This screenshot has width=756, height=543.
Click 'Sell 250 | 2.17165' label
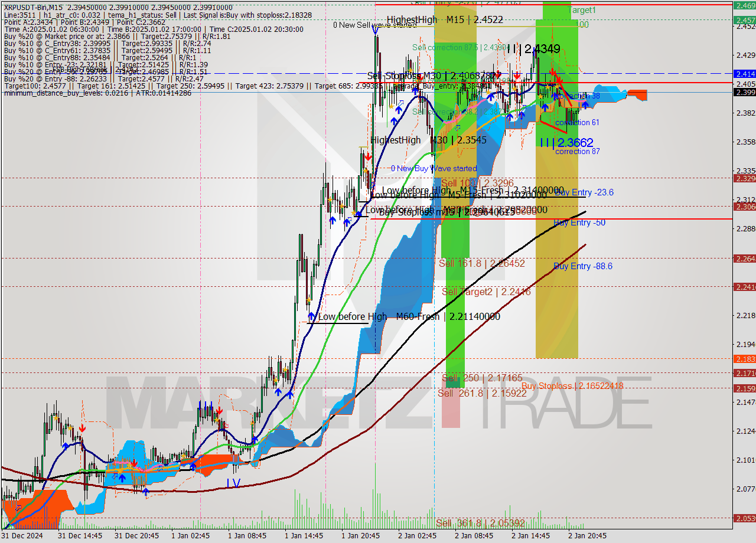482,378
